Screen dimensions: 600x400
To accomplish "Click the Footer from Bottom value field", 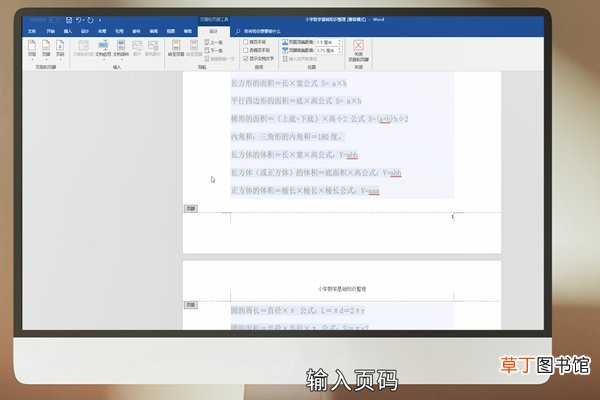I will 326,50.
